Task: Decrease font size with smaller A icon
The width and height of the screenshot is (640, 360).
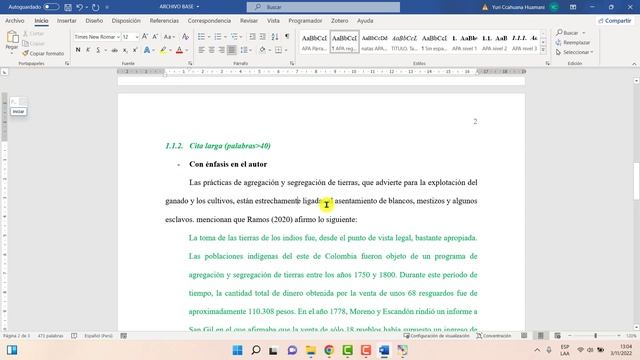Action: click(155, 37)
